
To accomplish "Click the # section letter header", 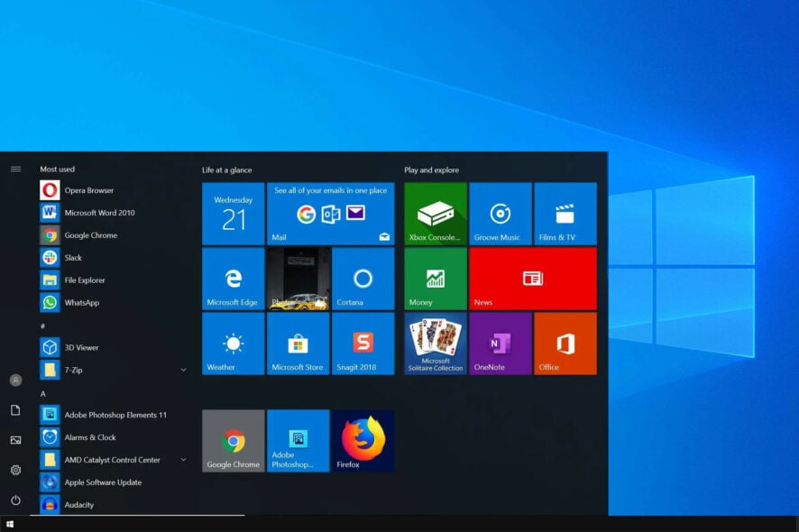I will 42,326.
